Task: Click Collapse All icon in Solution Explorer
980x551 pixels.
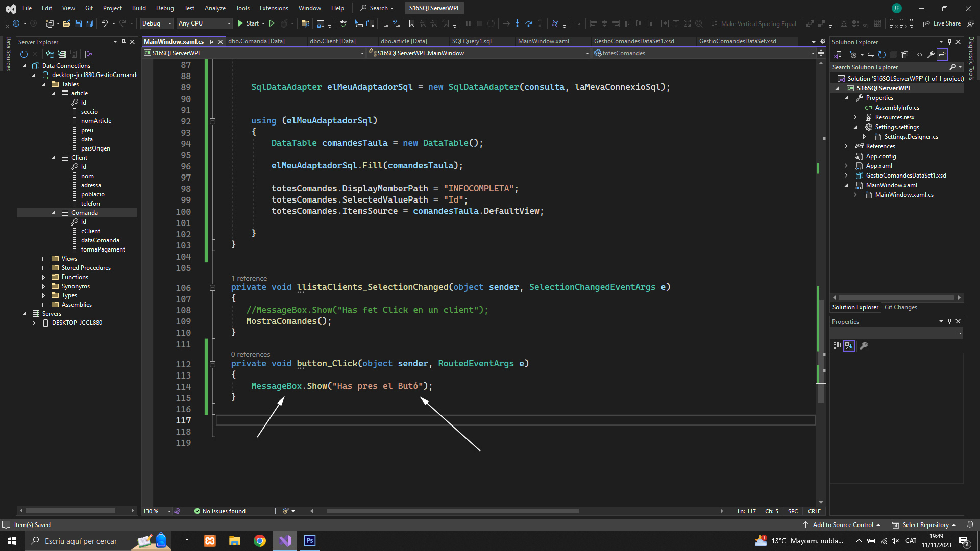Action: pos(893,55)
